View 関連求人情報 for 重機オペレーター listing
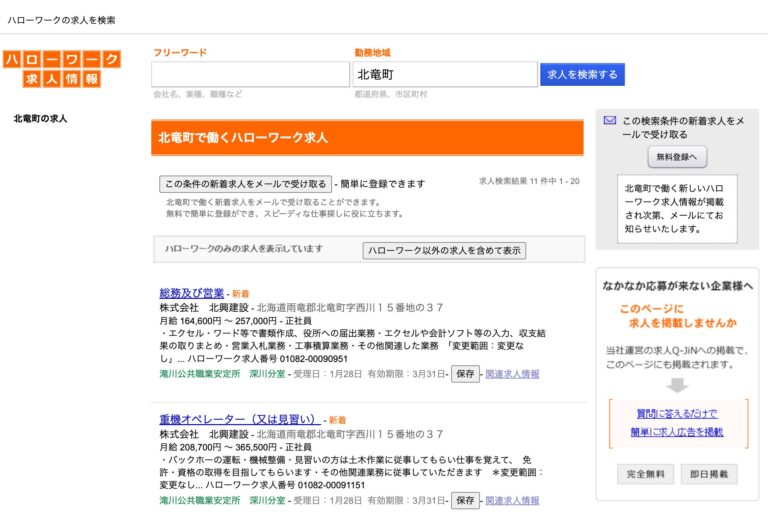 click(512, 500)
